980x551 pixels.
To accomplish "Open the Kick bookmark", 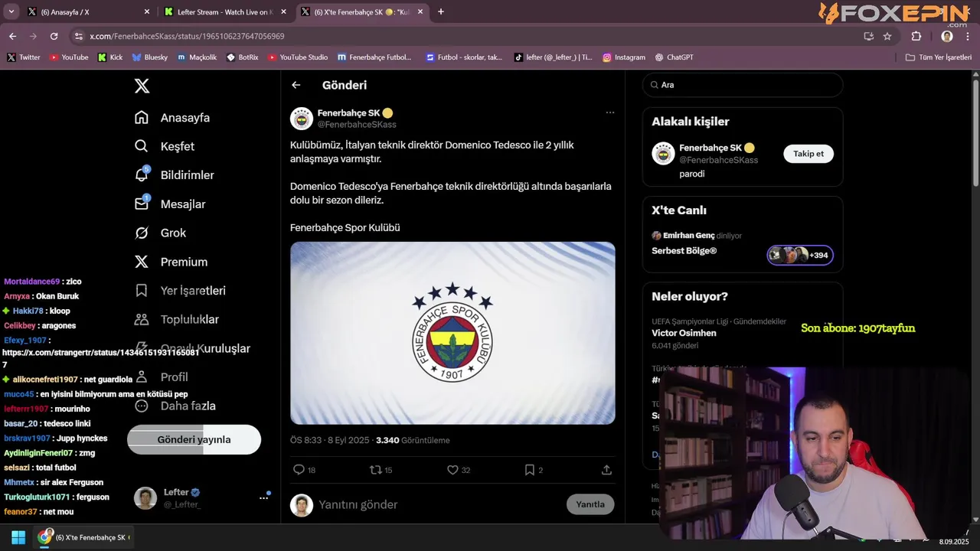I will (x=110, y=57).
